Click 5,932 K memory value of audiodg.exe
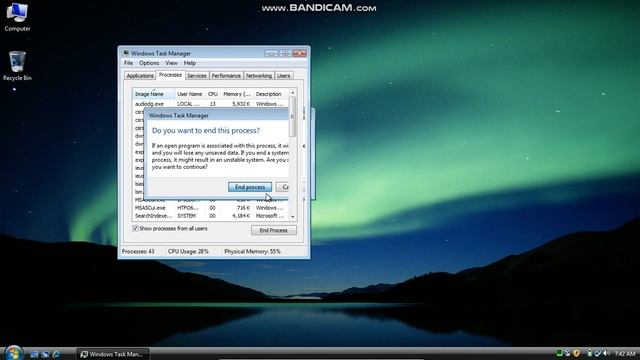Image resolution: width=640 pixels, height=360 pixels. pyautogui.click(x=241, y=104)
